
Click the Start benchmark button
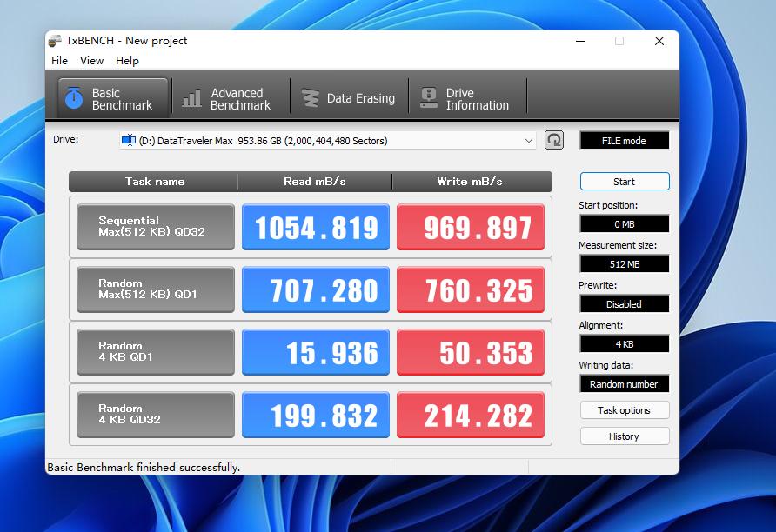tap(625, 182)
